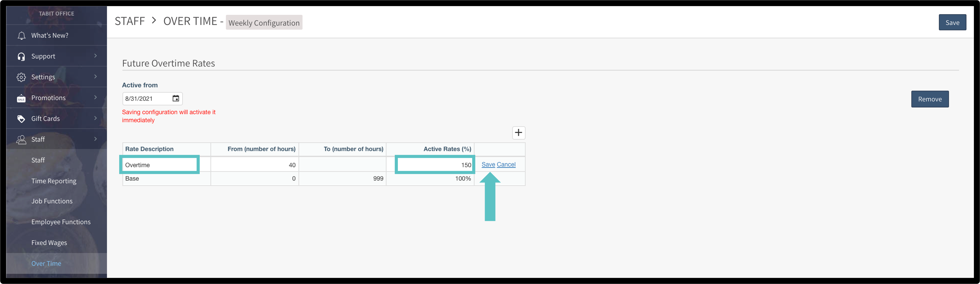Expand the Promotions submenu arrow
980x284 pixels.
(x=95, y=98)
